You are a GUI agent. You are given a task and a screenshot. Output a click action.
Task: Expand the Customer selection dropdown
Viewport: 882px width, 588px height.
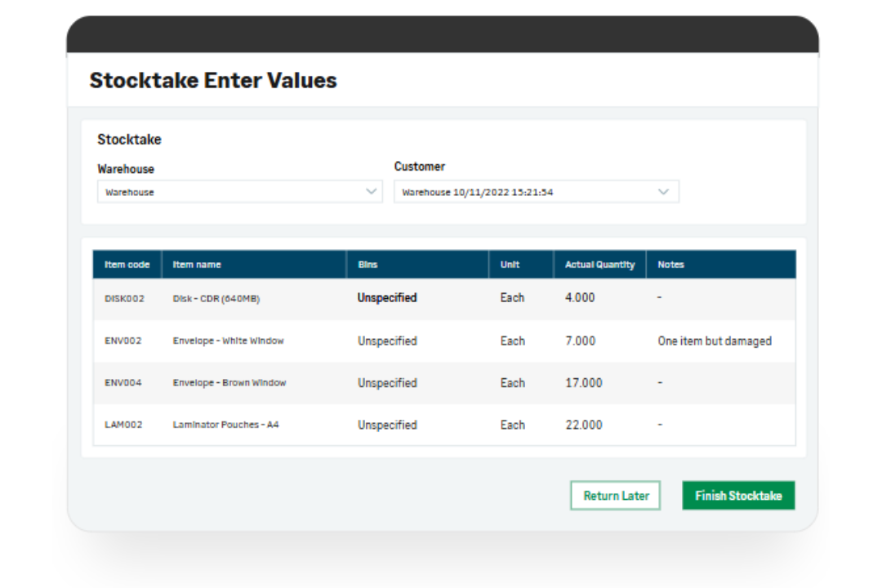pyautogui.click(x=662, y=191)
